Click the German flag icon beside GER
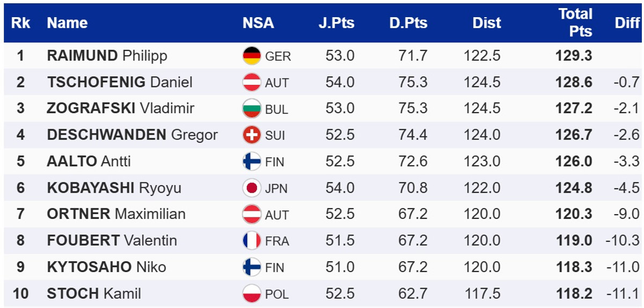 [252, 56]
